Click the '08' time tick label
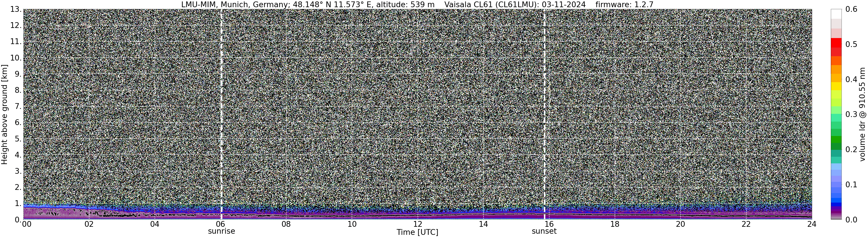The width and height of the screenshot is (868, 238). pos(286,224)
